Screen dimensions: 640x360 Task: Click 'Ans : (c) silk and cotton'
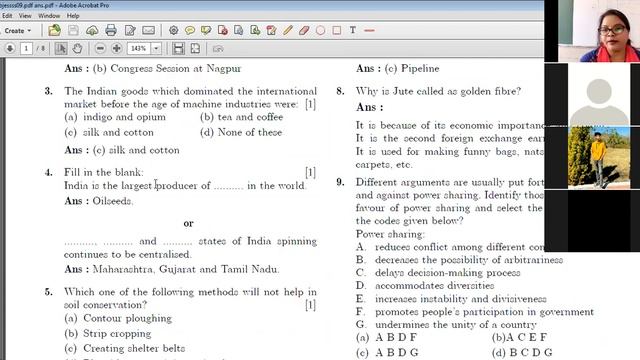(122, 150)
